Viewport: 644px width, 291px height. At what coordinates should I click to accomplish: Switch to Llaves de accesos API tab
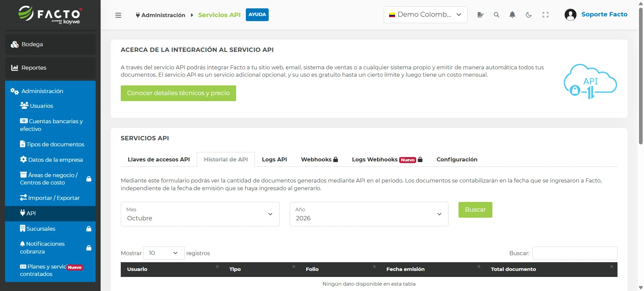point(159,159)
